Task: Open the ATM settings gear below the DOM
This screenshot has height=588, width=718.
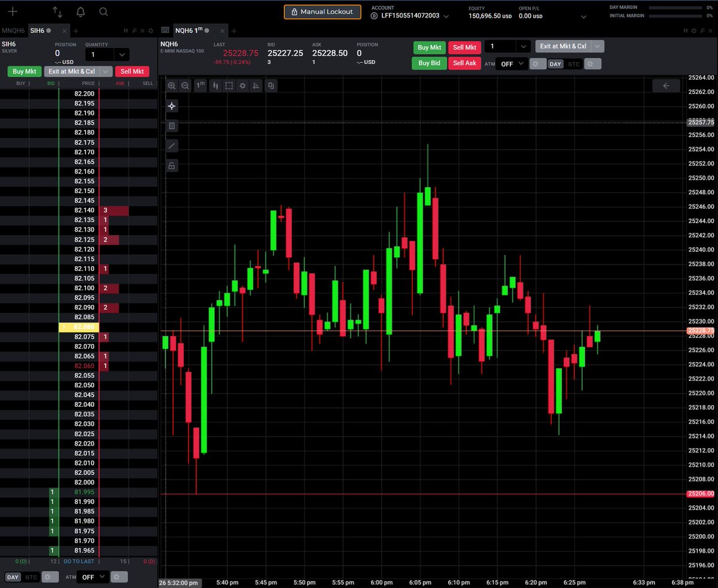Action: point(120,577)
